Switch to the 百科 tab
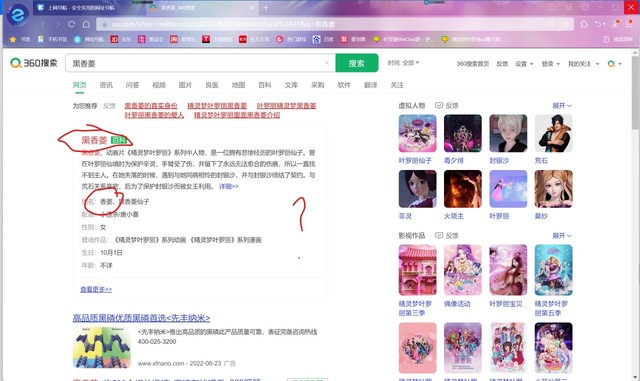Viewport: 640px width, 381px height. 265,85
